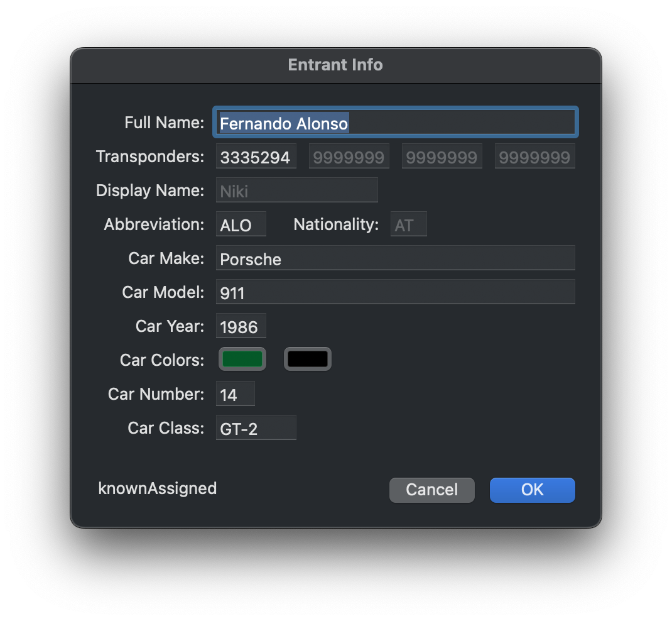This screenshot has height=621, width=672.
Task: Focus the fourth transponder field
Action: coord(534,157)
